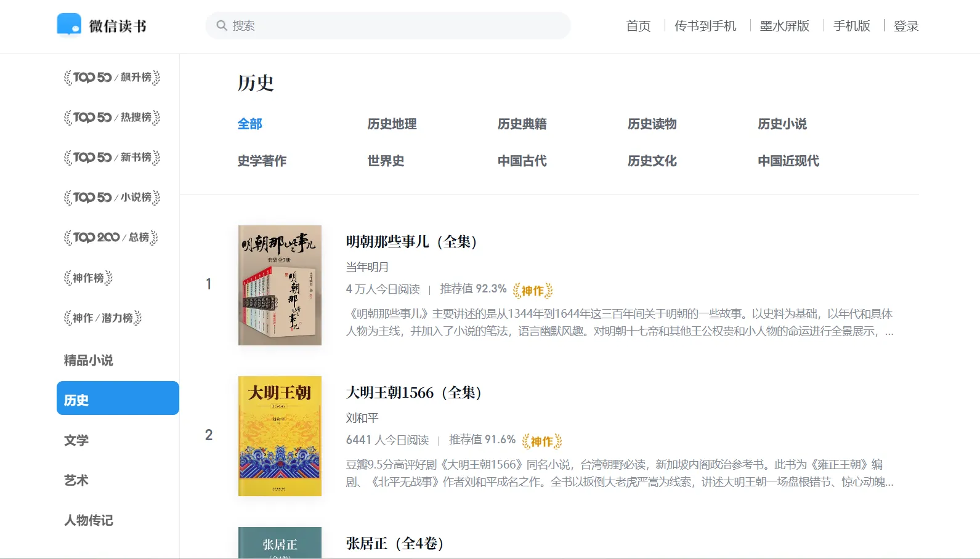Open the TOP 50 小说榜 ranking
This screenshot has height=559, width=980.
pos(112,198)
